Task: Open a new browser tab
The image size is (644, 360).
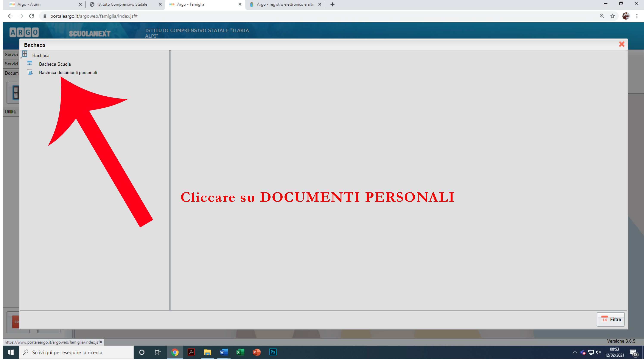Action: [332, 4]
